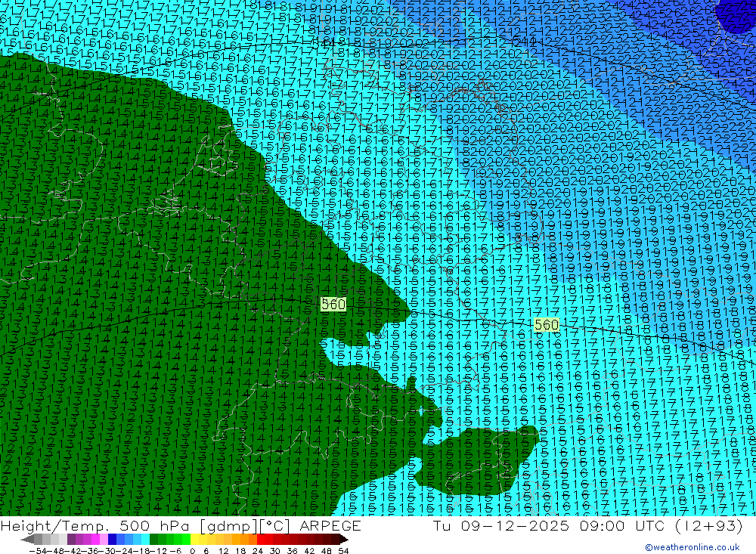Click the '12' legend value under orange
Screen dimensions: 756x554
point(224,551)
